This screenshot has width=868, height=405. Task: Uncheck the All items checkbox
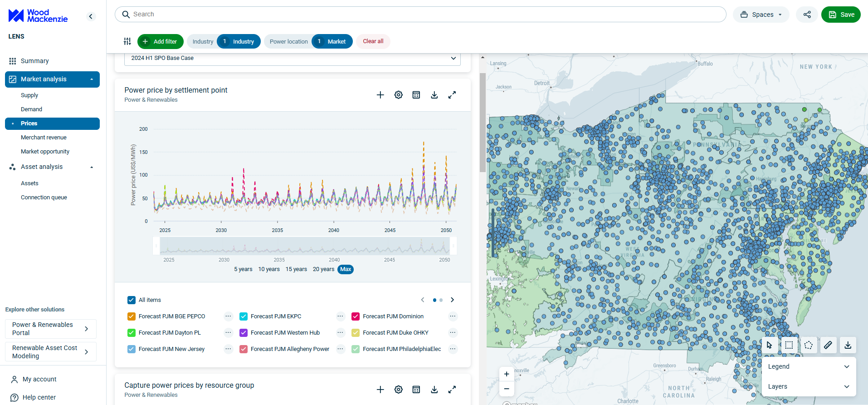[132, 300]
